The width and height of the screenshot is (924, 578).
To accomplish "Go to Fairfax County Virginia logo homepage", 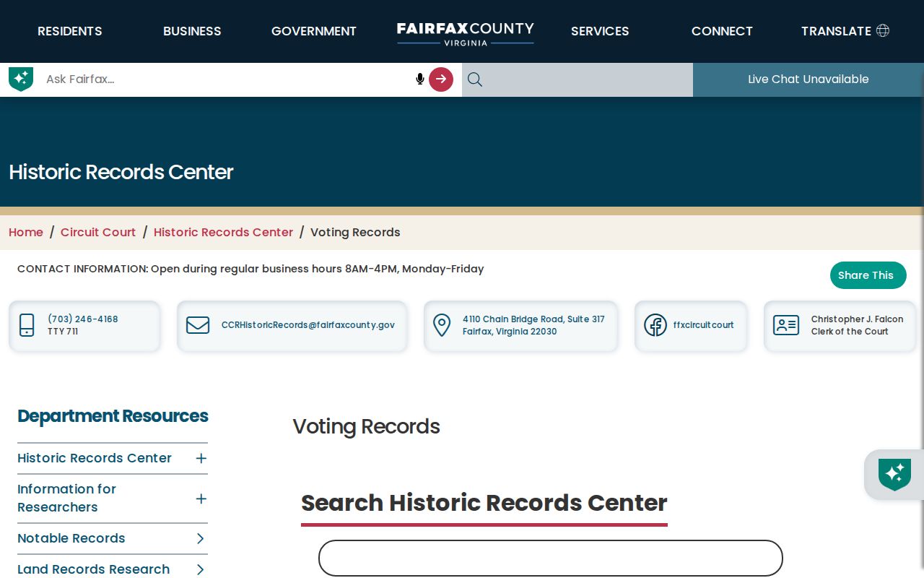I will (466, 33).
